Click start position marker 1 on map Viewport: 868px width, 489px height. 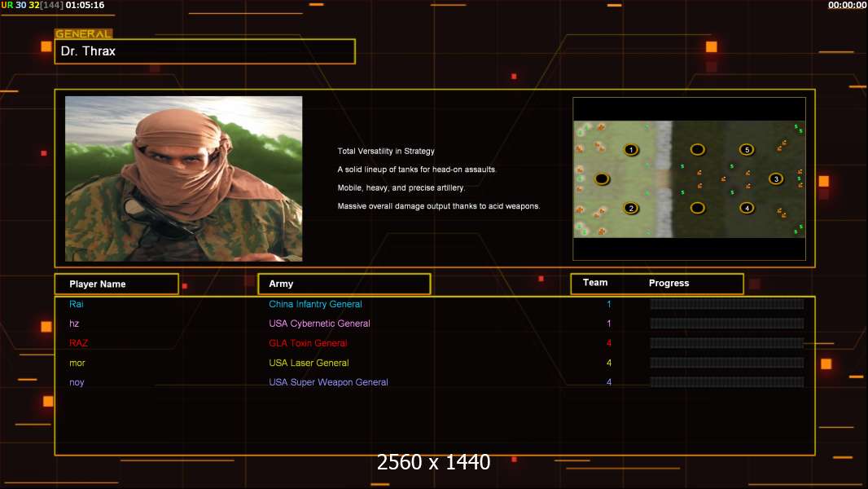631,150
